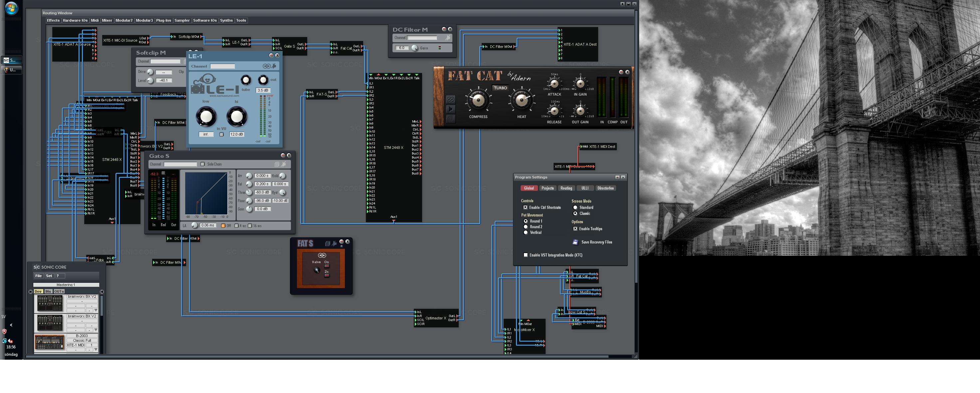The image size is (980, 393).
Task: Open the Channel selector in LE-1
Action: [223, 66]
